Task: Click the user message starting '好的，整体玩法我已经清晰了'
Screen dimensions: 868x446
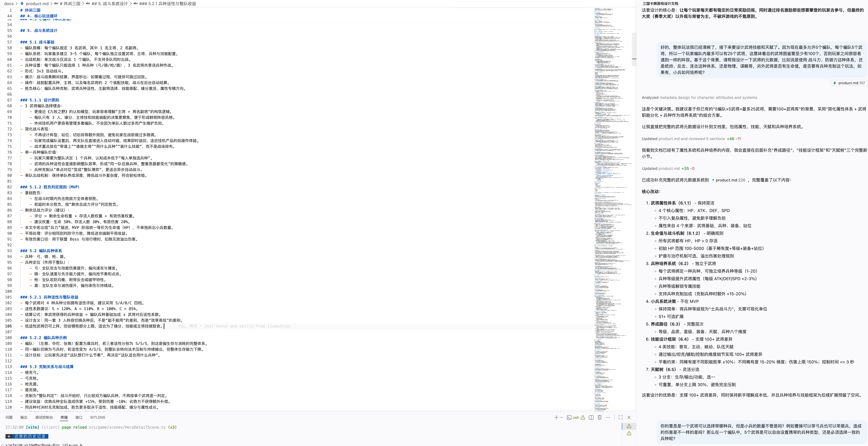Action: (x=762, y=60)
